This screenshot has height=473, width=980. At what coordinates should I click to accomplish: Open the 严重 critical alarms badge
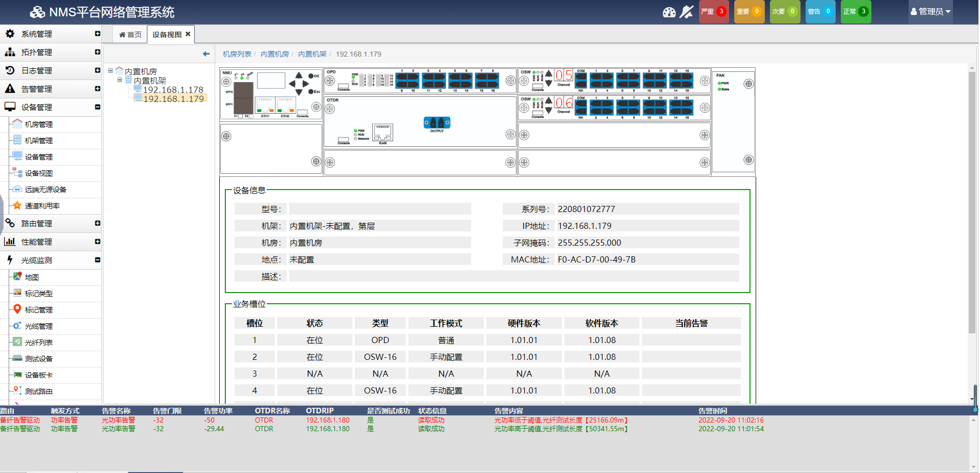pos(713,12)
